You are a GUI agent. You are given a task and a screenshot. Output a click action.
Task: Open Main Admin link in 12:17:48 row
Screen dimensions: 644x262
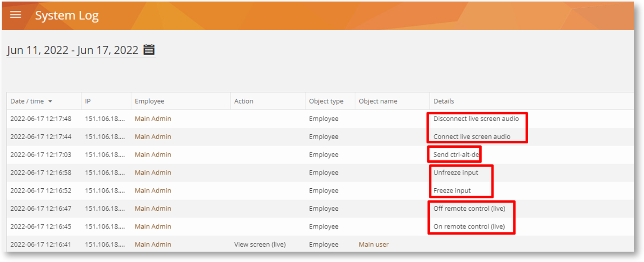pyautogui.click(x=153, y=119)
